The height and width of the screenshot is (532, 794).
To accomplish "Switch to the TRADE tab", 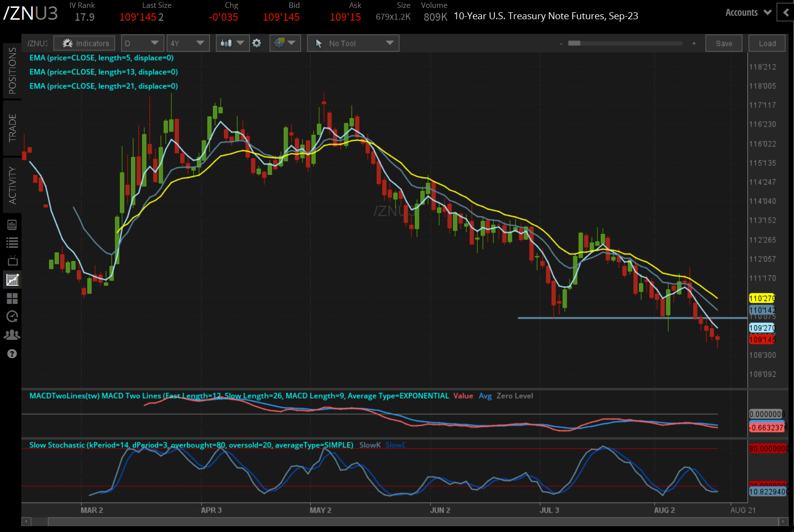I will (x=12, y=128).
